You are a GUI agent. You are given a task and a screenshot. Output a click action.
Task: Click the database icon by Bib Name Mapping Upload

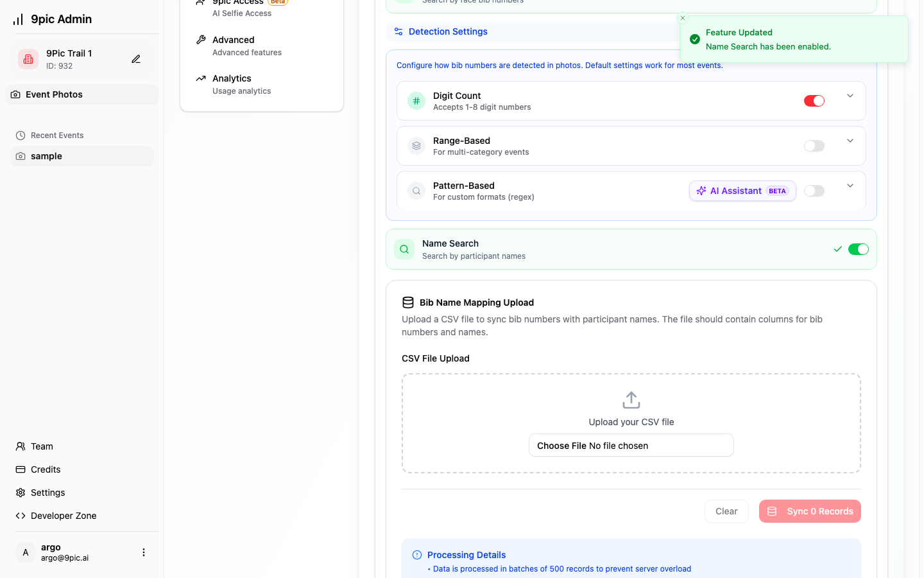pyautogui.click(x=408, y=302)
